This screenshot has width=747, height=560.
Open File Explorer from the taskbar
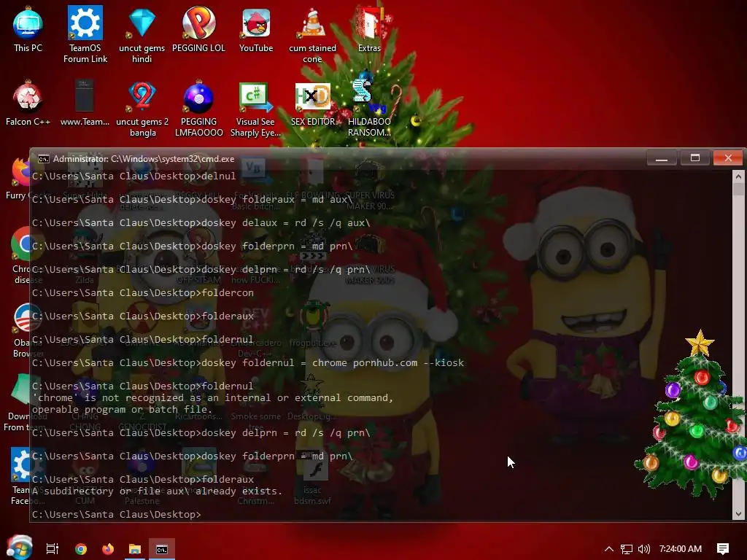coord(135,549)
